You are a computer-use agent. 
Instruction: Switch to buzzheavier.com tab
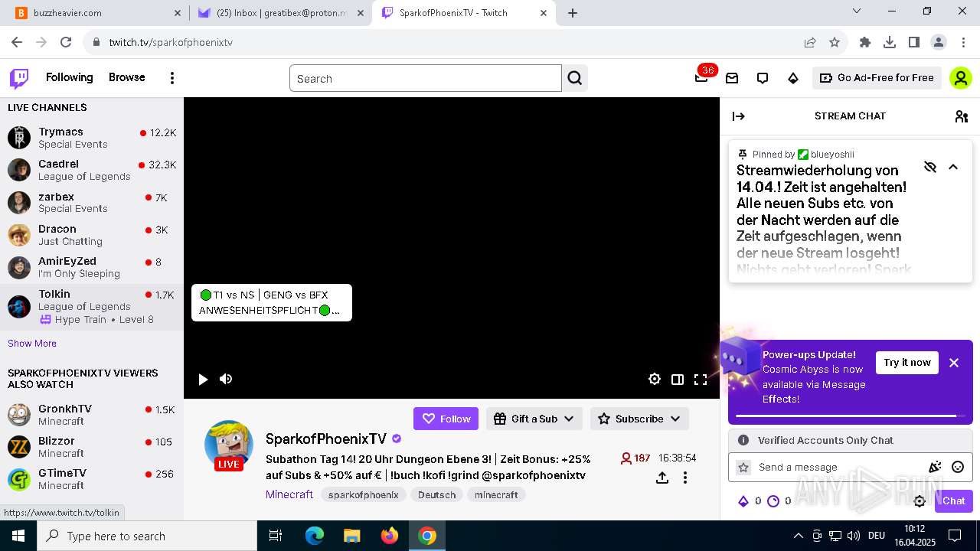point(98,13)
